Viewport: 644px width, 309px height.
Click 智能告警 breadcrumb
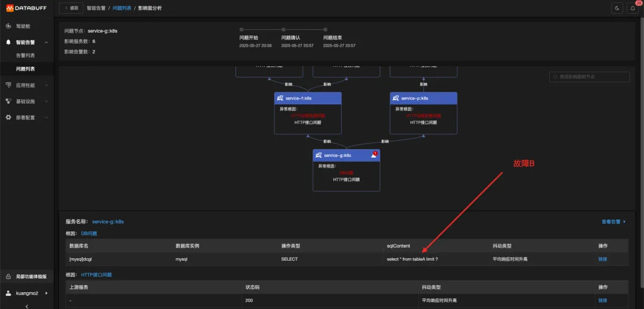(96, 8)
